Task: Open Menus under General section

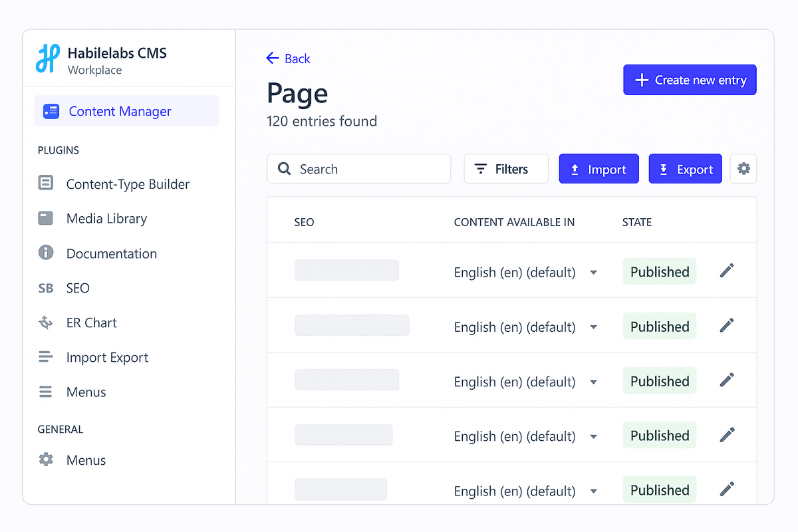Action: pos(86,460)
